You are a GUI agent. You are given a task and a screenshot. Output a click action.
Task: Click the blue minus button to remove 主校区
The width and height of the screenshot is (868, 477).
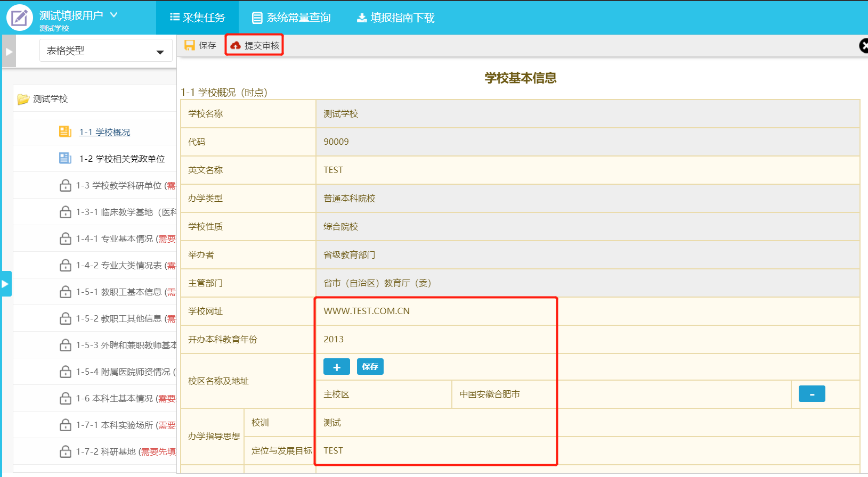pos(812,394)
